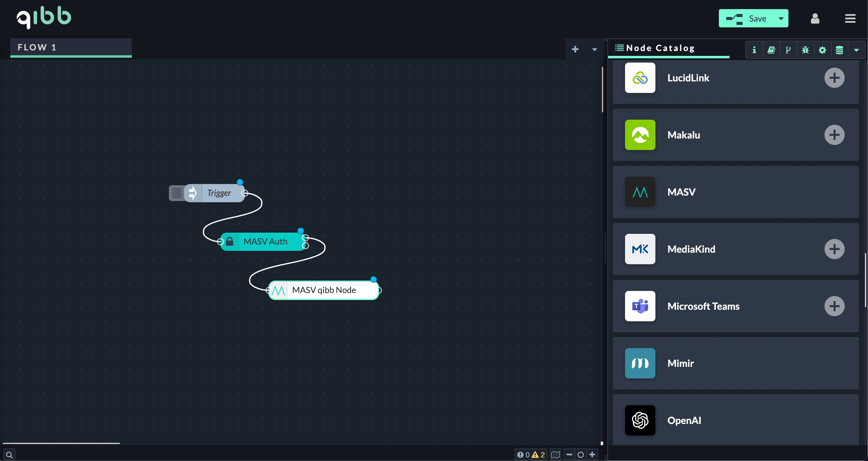Viewport: 868px width, 461px height.
Task: Click the database storage icon
Action: tap(839, 50)
